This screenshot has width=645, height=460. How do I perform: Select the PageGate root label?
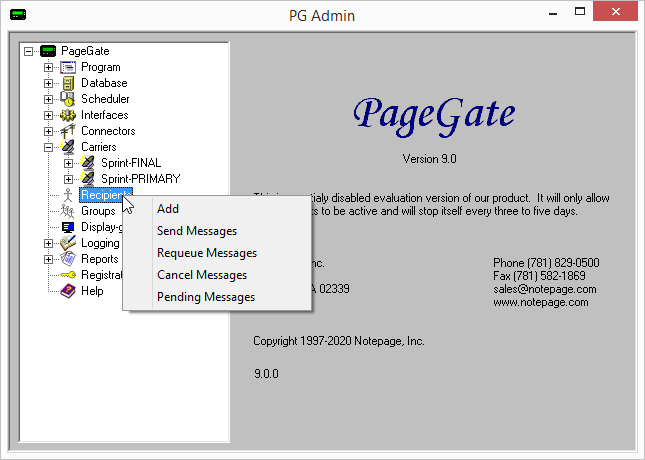pyautogui.click(x=85, y=51)
